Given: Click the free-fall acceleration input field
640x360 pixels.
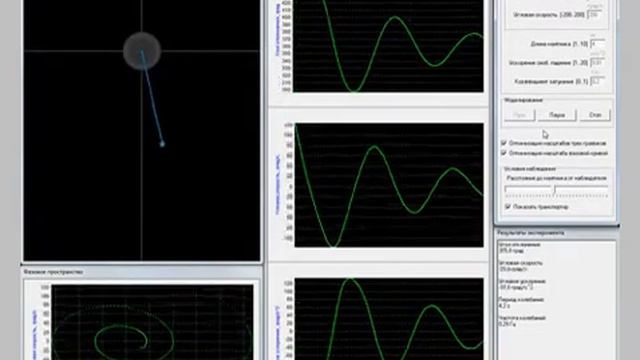Looking at the screenshot, I should click(x=597, y=62).
